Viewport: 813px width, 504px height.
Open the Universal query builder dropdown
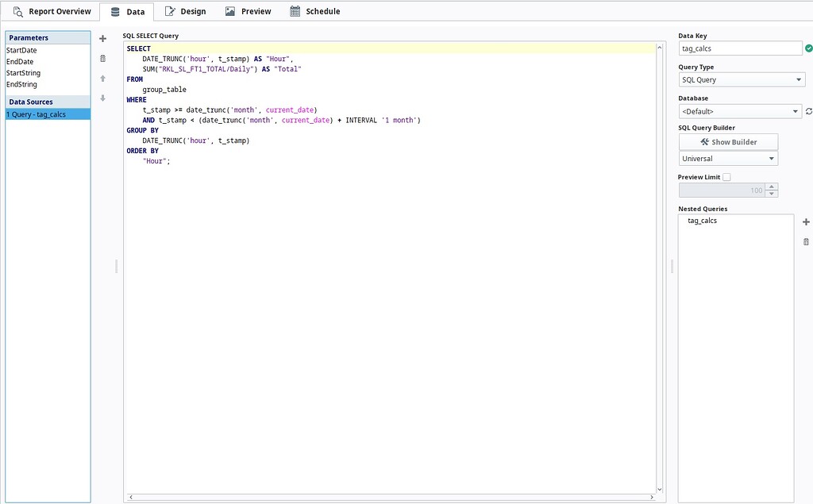point(728,158)
